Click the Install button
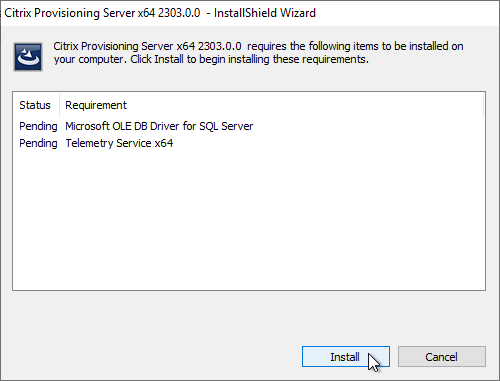Viewport: 500px width, 381px height. 346,357
